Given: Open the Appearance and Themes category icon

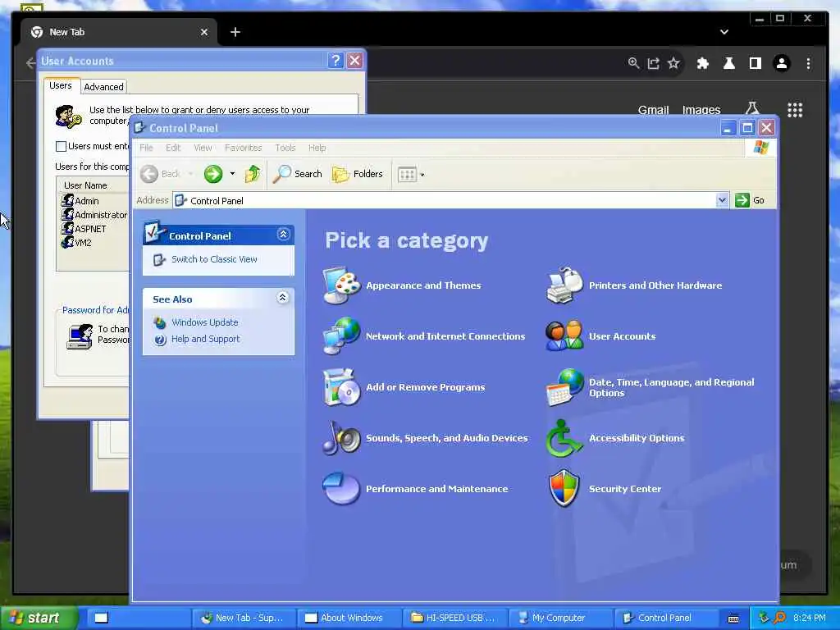Looking at the screenshot, I should coord(341,285).
